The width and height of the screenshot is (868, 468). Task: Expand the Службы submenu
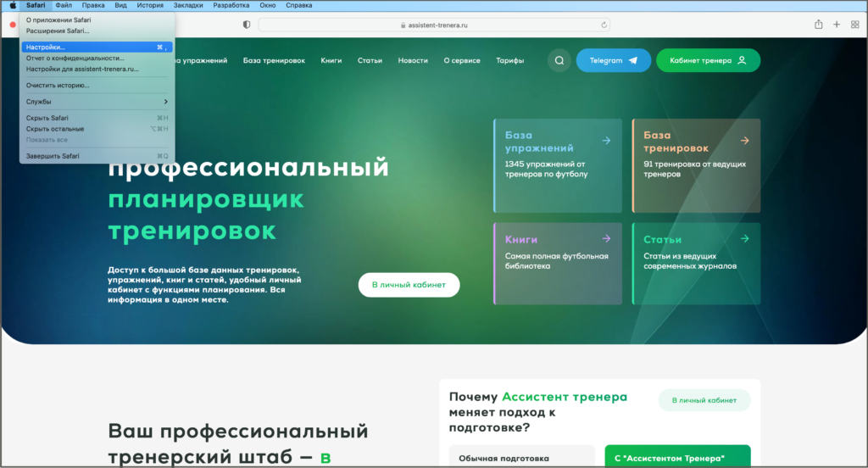97,102
